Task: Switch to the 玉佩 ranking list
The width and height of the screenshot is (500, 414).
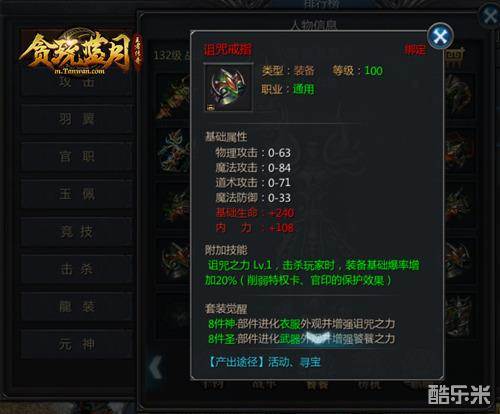Action: (77, 194)
